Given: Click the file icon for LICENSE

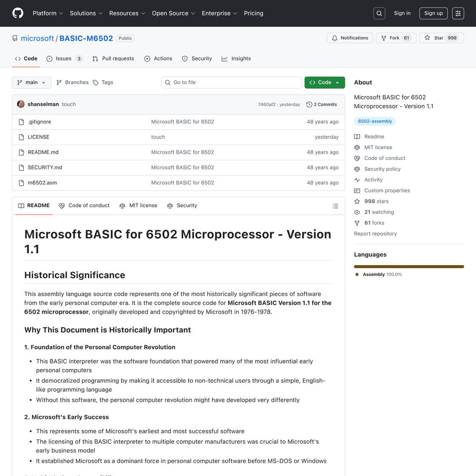Looking at the screenshot, I should point(21,137).
